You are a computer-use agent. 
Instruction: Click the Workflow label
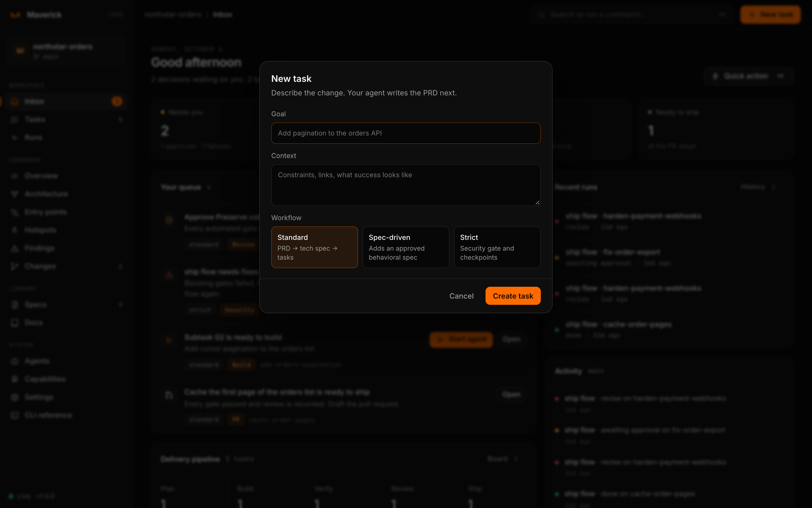(286, 218)
